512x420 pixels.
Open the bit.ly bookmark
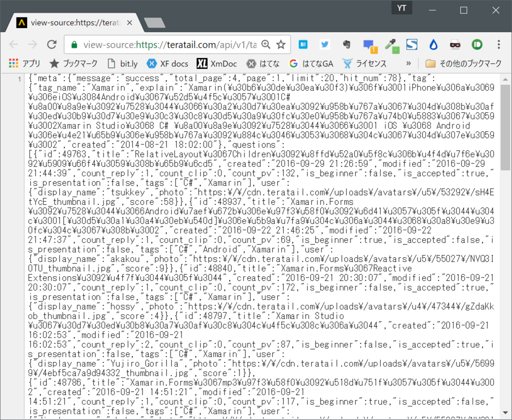123,63
